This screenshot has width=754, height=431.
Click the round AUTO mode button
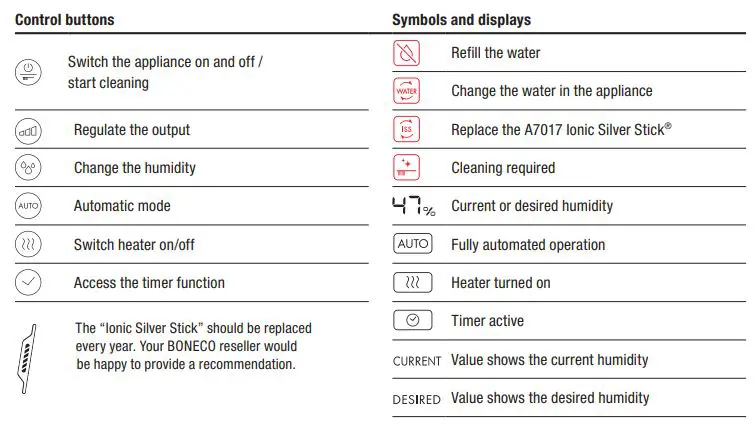pos(28,207)
